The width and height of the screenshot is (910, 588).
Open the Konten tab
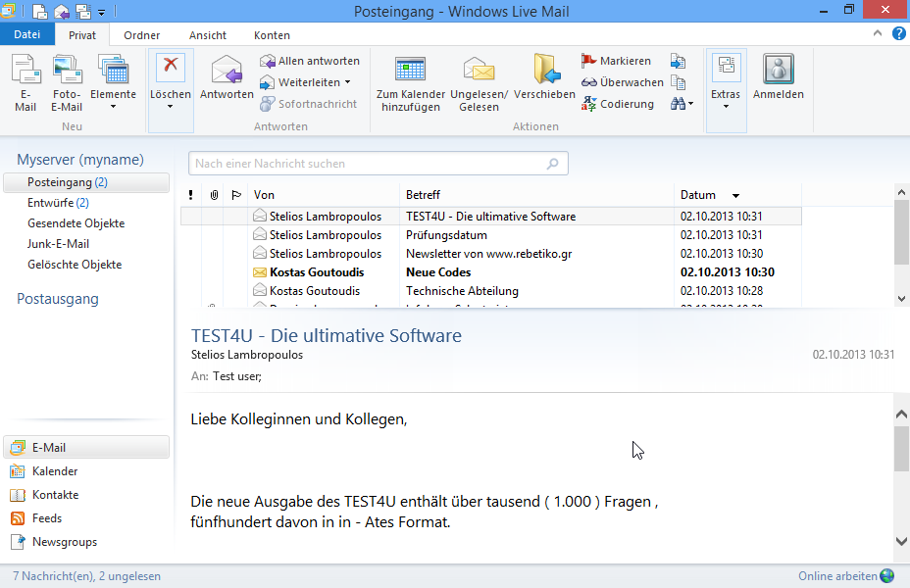(272, 35)
